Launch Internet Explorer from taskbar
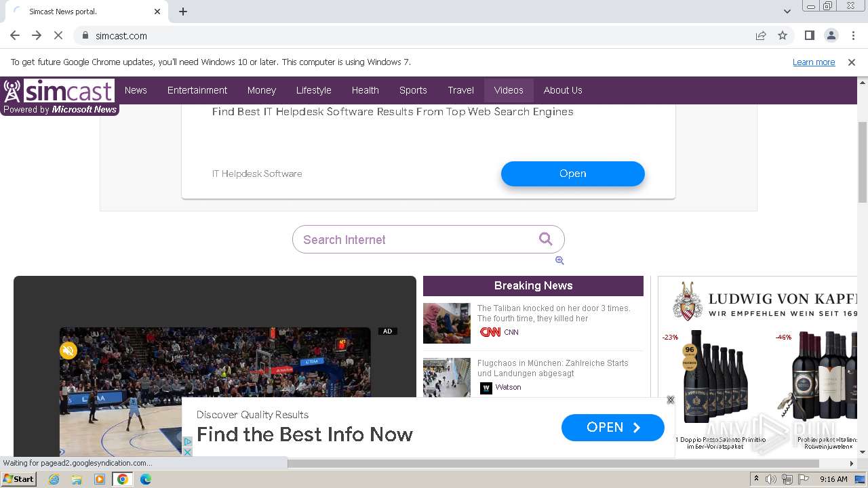The height and width of the screenshot is (488, 868). point(54,479)
